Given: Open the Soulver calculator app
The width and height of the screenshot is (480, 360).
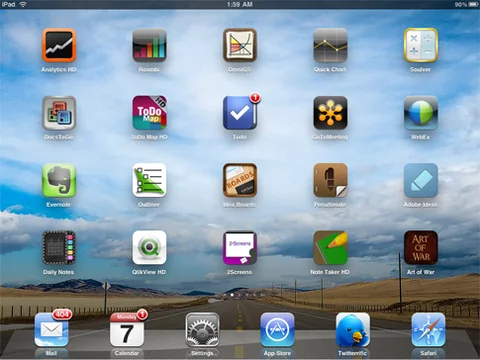Looking at the screenshot, I should click(421, 45).
